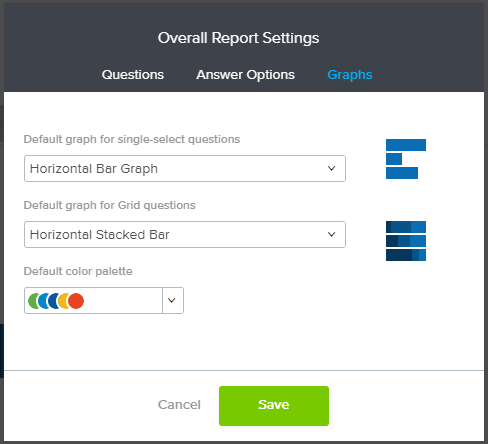The image size is (488, 444).
Task: Click the red circle in color palette
Action: click(76, 301)
